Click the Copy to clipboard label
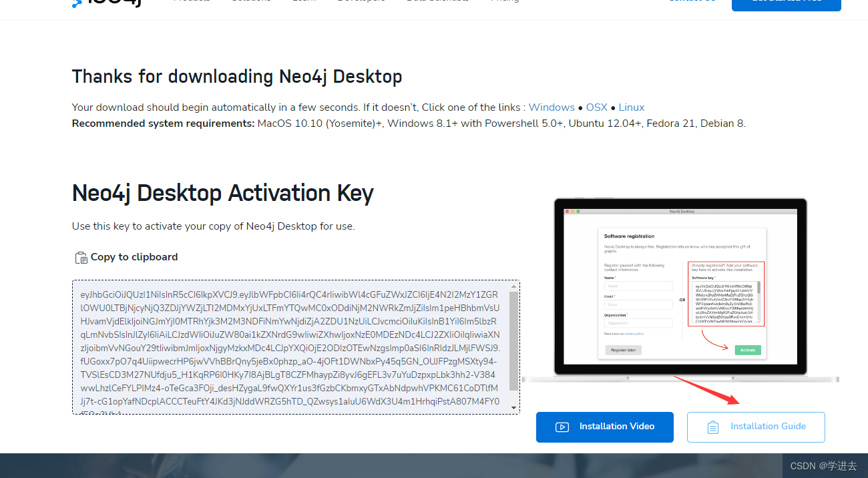 [134, 257]
